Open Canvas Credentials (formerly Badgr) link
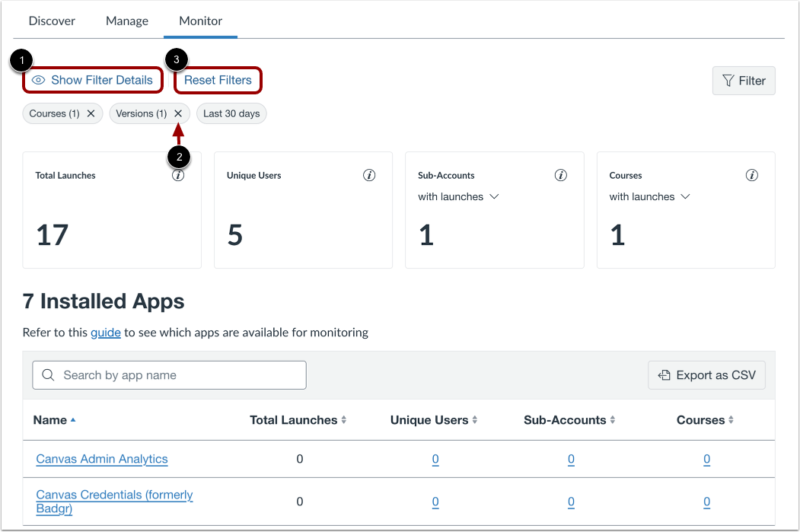The width and height of the screenshot is (800, 532). tap(114, 502)
